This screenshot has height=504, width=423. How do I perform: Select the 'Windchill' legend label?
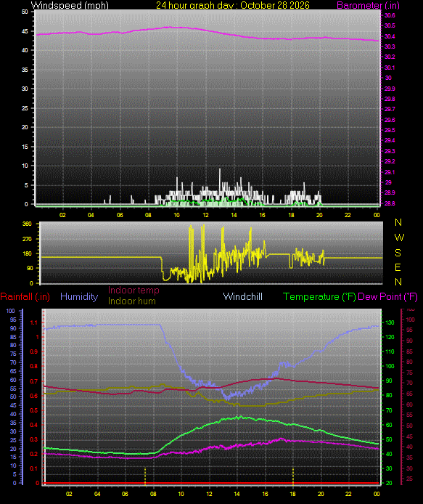point(243,296)
